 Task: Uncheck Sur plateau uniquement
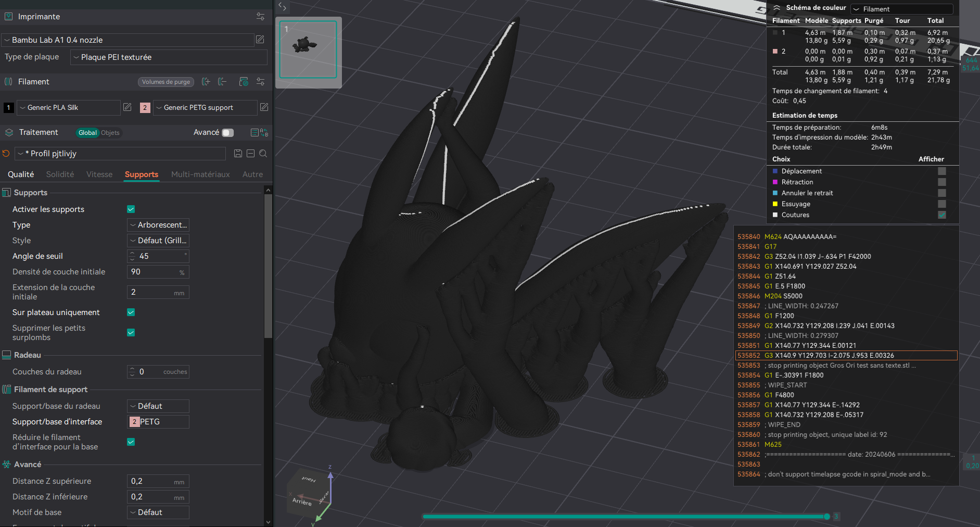coord(131,312)
